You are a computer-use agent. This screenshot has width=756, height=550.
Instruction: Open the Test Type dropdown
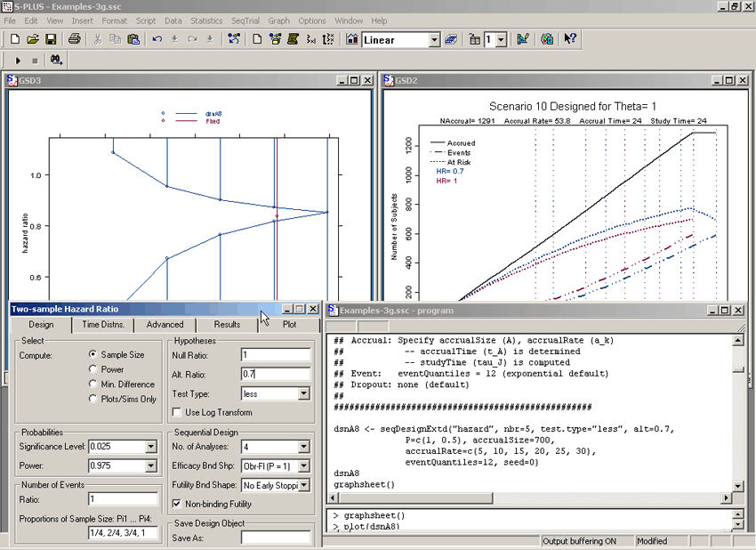point(303,393)
